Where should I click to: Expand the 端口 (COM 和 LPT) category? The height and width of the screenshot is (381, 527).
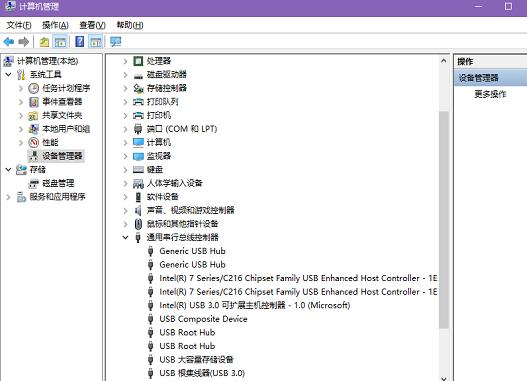point(125,129)
